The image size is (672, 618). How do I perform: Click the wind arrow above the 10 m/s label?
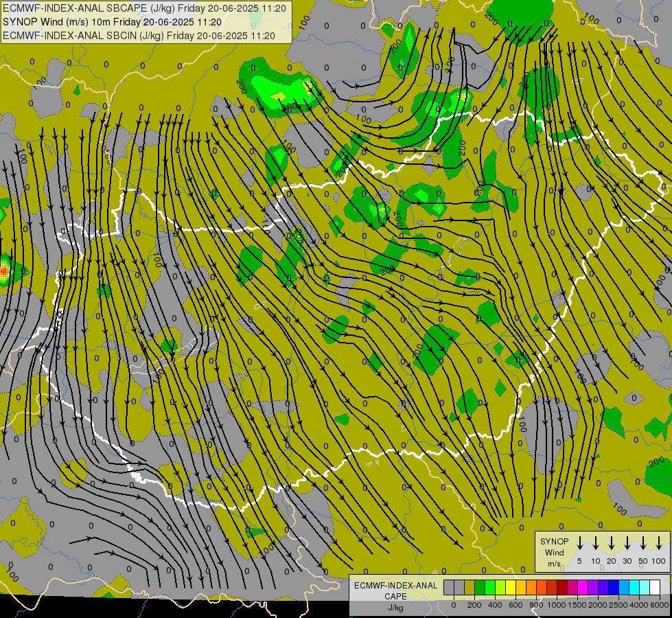pyautogui.click(x=595, y=543)
